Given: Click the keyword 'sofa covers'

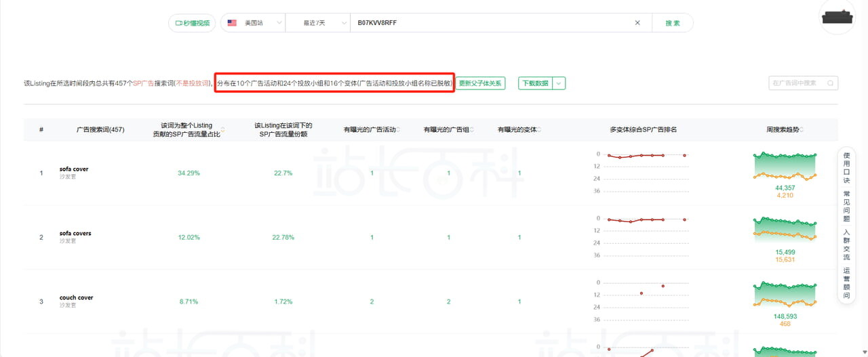Looking at the screenshot, I should tap(75, 233).
